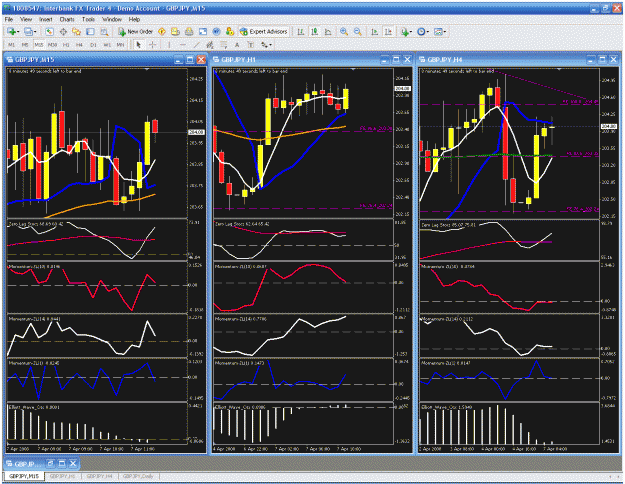The width and height of the screenshot is (625, 484).
Task: Open the Strategy Tester magnifier icon
Action: click(x=104, y=31)
